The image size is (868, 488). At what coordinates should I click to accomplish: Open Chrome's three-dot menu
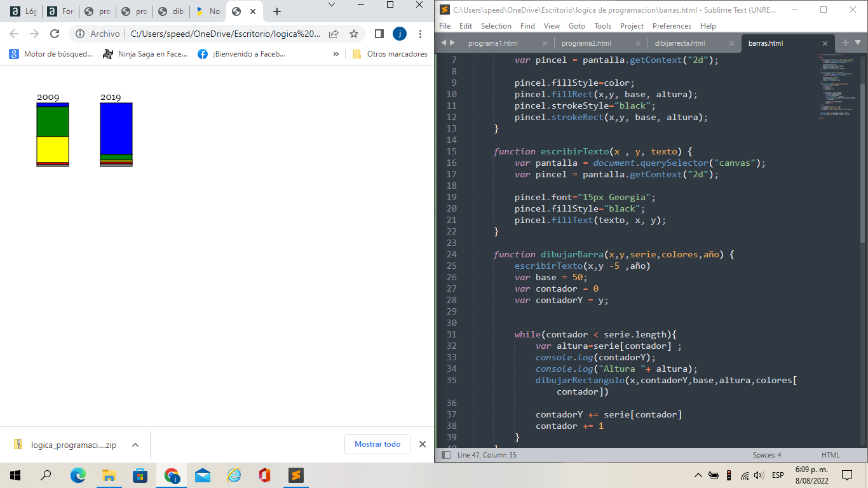coord(420,34)
